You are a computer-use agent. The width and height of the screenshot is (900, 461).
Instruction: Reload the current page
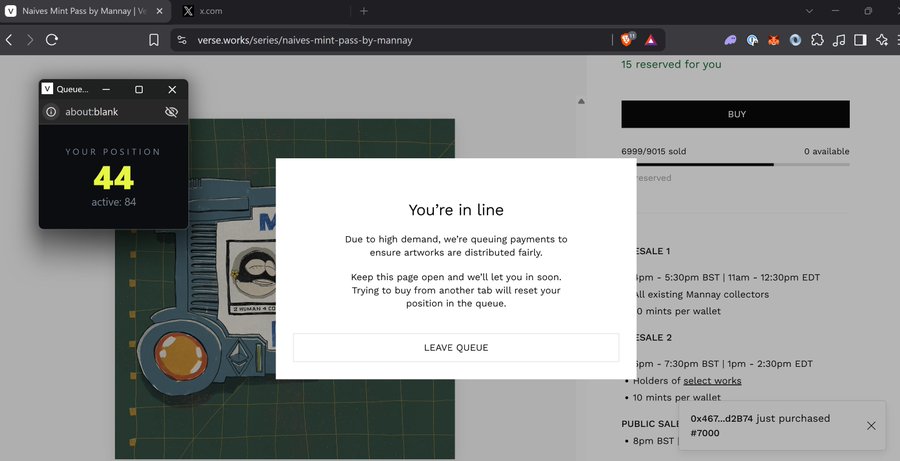pyautogui.click(x=52, y=40)
